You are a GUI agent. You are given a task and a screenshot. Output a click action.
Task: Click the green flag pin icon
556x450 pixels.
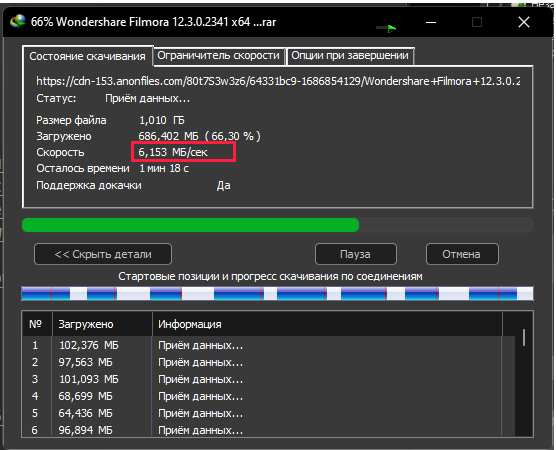tap(391, 28)
